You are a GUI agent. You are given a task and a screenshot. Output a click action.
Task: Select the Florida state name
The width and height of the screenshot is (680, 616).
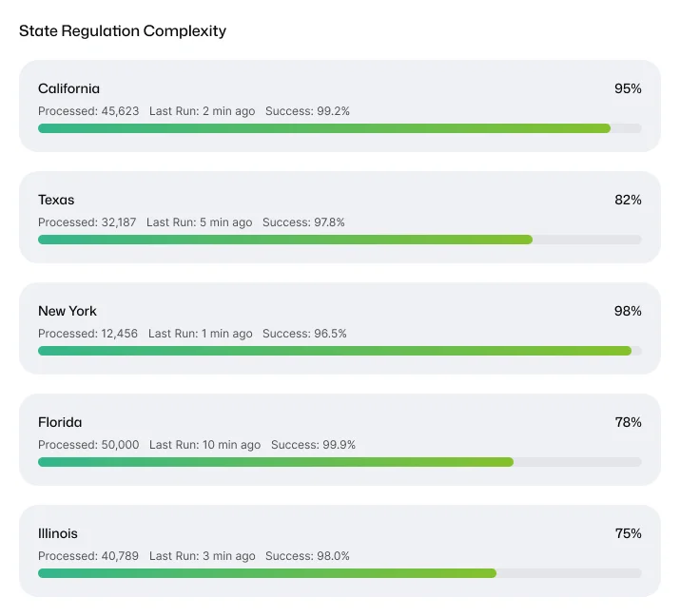[x=60, y=422]
